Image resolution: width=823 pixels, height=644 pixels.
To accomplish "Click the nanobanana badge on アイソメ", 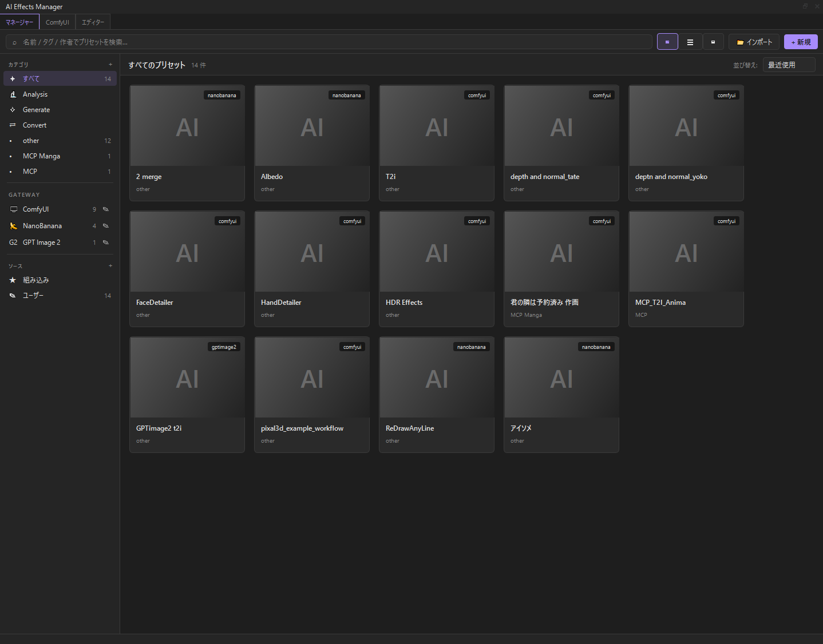I will point(596,347).
